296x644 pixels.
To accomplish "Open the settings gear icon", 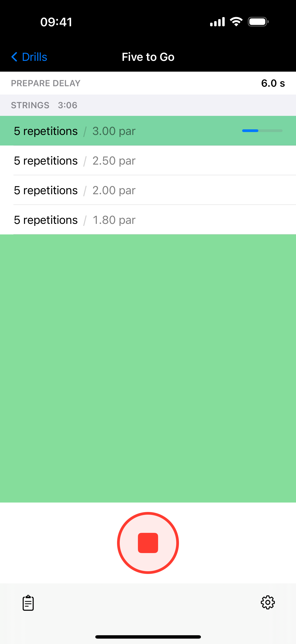I will point(268,602).
